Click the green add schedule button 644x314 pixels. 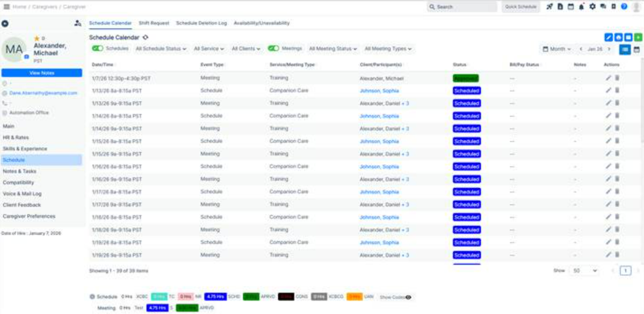click(x=638, y=37)
